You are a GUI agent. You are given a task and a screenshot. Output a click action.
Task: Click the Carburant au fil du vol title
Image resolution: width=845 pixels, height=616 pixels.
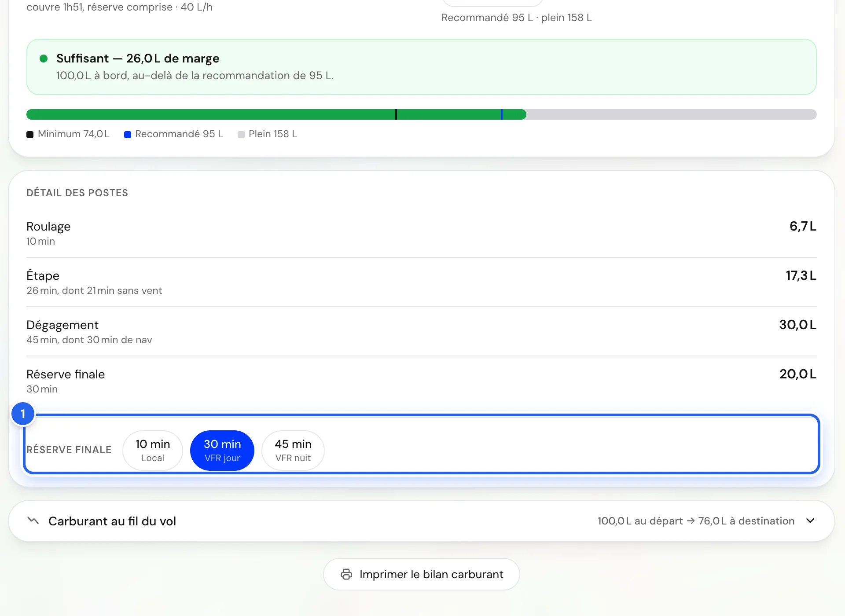point(112,521)
